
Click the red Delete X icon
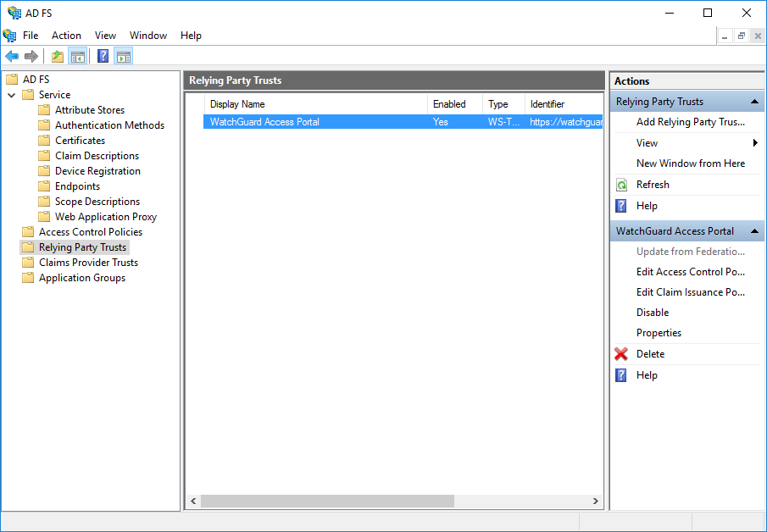621,354
